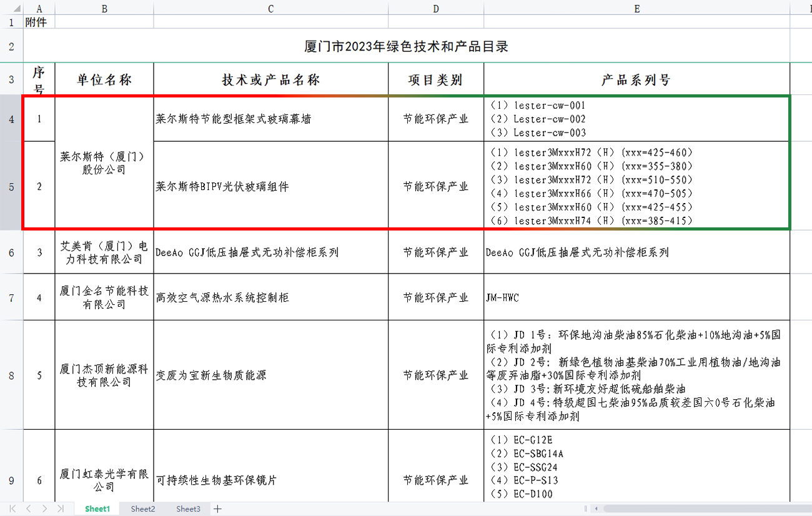Click cell 莱尔斯特BIPV光伏玻璃组件
The image size is (812, 516).
pos(270,186)
